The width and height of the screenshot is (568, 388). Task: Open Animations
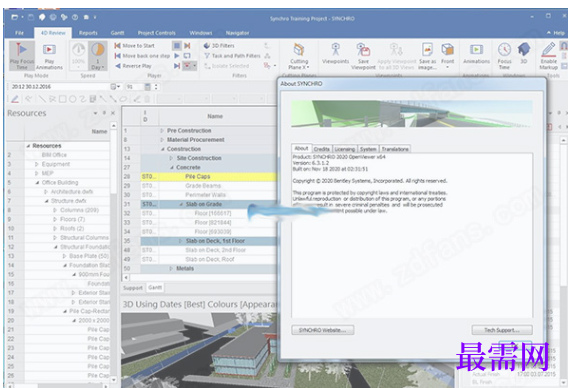pyautogui.click(x=476, y=54)
